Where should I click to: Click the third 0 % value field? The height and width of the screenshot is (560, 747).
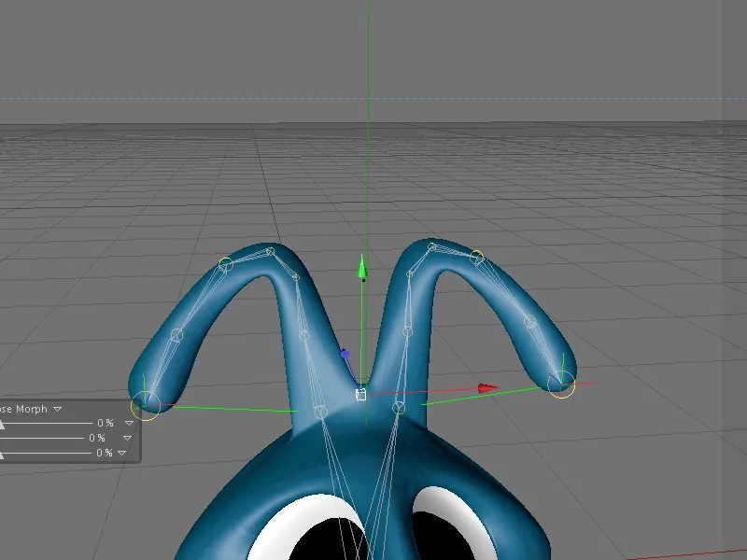pyautogui.click(x=105, y=453)
